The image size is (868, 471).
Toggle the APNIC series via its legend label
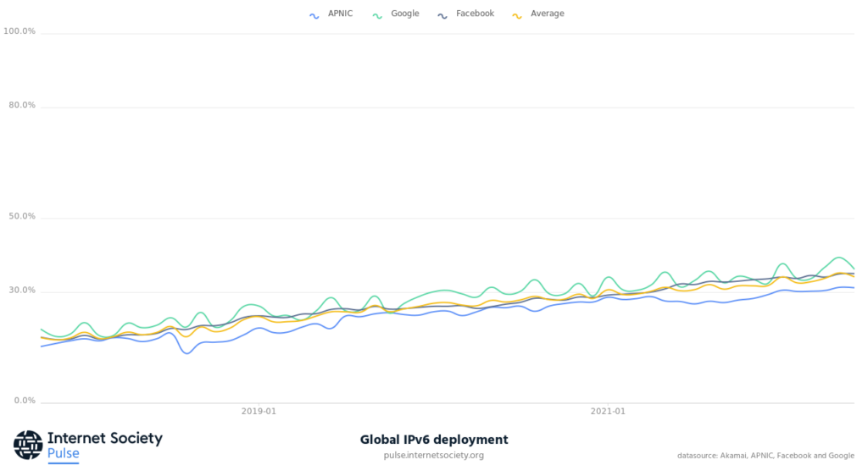click(x=341, y=14)
